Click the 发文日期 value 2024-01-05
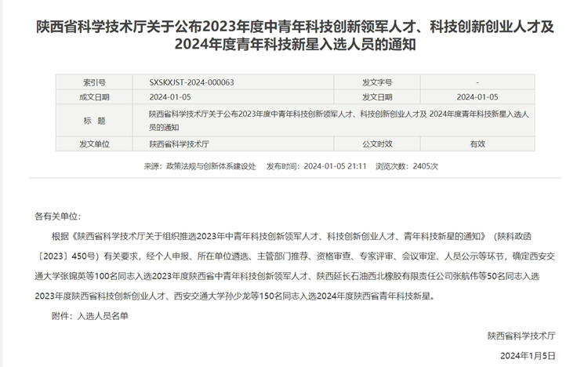 (477, 97)
